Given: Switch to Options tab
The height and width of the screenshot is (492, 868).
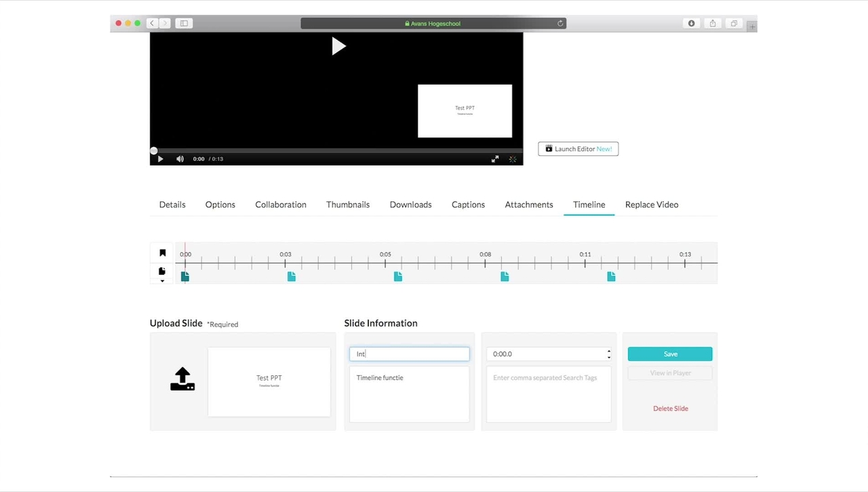Looking at the screenshot, I should pos(220,204).
